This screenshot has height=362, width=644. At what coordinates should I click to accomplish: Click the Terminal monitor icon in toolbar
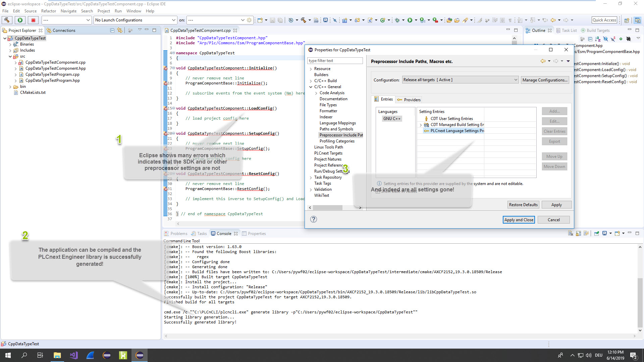(325, 20)
